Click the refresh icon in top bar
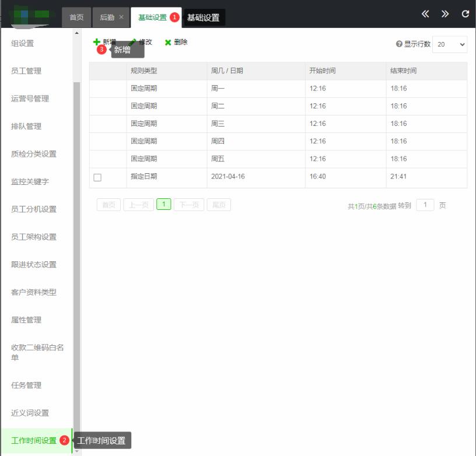 tap(465, 14)
